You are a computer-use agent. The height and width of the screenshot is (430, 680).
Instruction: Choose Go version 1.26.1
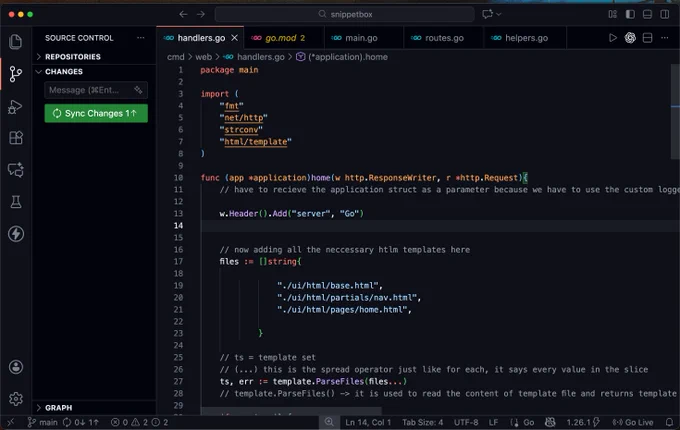[x=583, y=422]
